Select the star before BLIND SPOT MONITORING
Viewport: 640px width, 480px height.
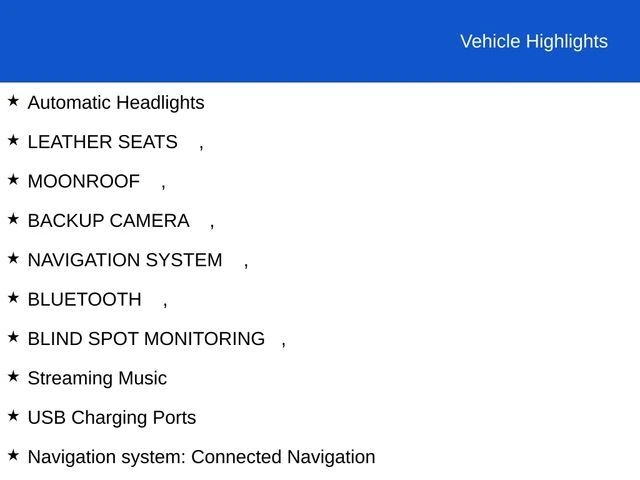click(13, 338)
